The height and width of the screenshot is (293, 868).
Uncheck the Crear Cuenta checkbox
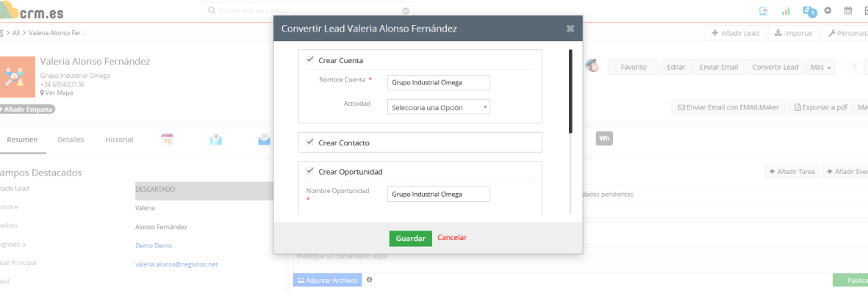[310, 59]
